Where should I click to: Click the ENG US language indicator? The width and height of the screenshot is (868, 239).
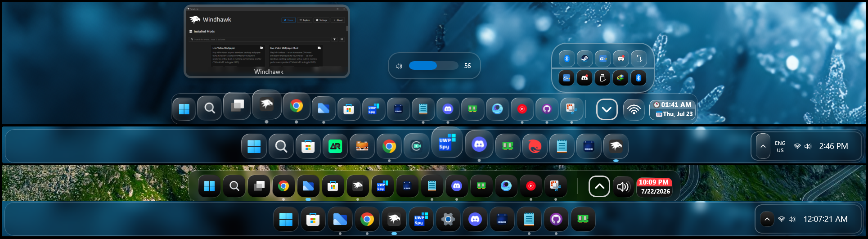[780, 147]
